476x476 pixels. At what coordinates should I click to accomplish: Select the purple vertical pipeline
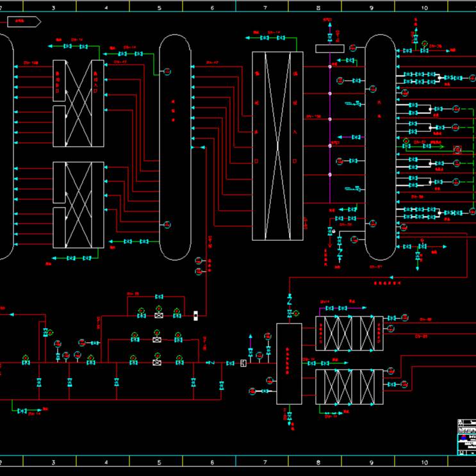pos(329,128)
